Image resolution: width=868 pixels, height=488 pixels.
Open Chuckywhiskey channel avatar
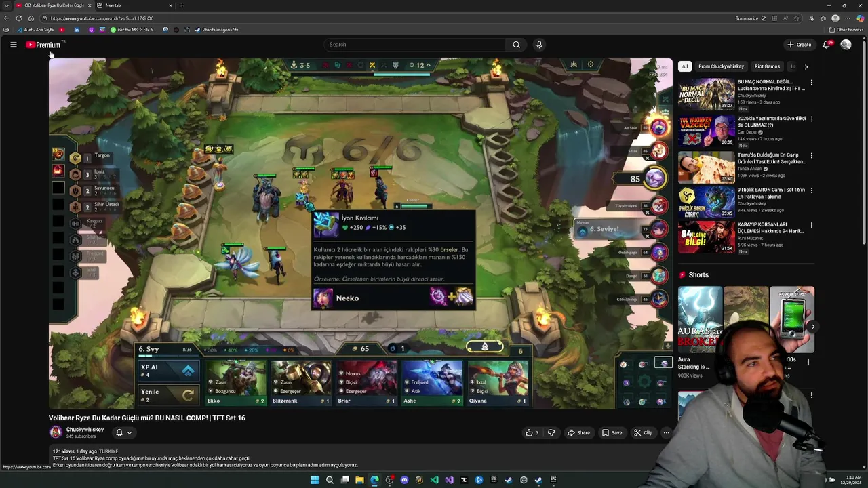pyautogui.click(x=56, y=432)
